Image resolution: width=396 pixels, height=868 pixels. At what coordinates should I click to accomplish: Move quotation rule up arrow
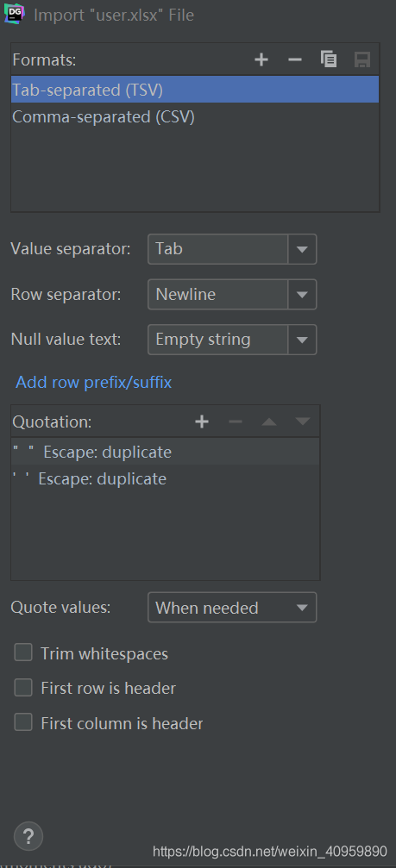point(269,422)
